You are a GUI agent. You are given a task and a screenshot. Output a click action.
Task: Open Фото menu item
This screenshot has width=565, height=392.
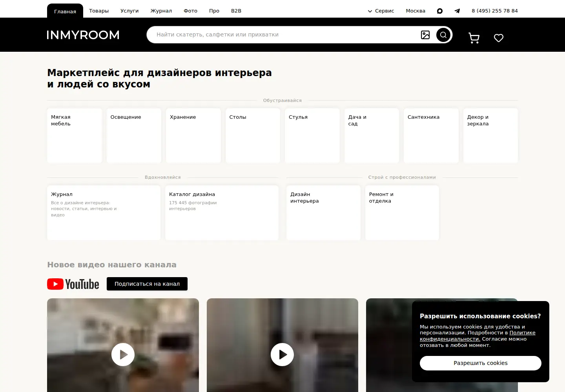pos(191,11)
